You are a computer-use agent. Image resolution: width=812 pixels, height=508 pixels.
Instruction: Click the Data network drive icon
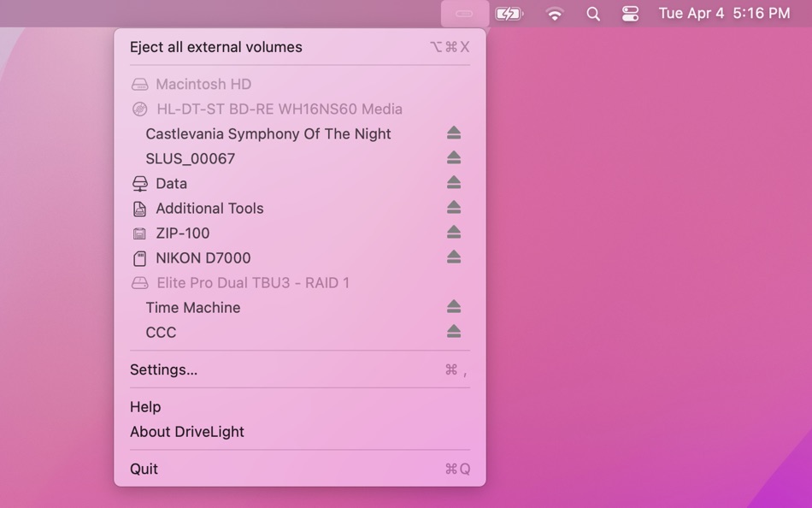140,184
